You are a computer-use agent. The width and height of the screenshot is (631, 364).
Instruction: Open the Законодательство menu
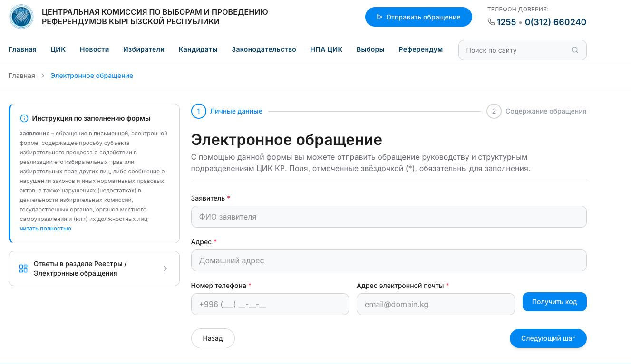tap(264, 49)
